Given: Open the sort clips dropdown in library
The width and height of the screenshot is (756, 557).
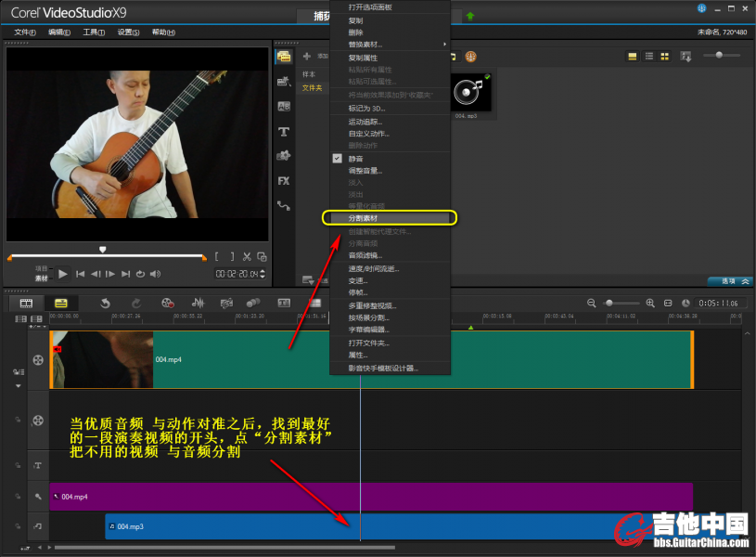Looking at the screenshot, I should [686, 57].
